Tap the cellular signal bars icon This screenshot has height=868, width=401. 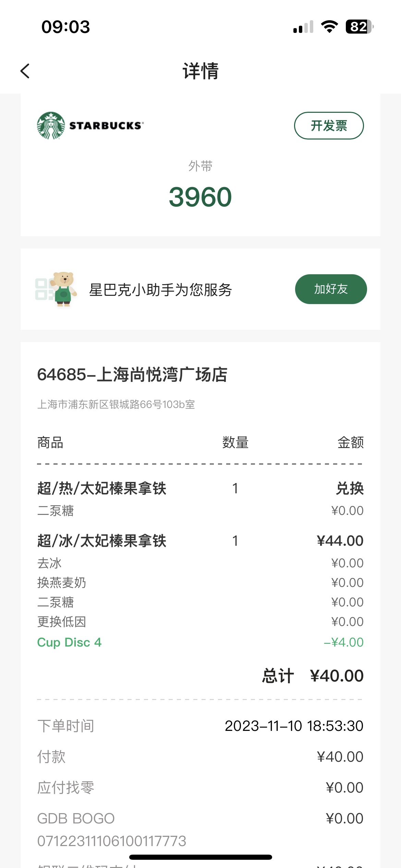[x=303, y=27]
